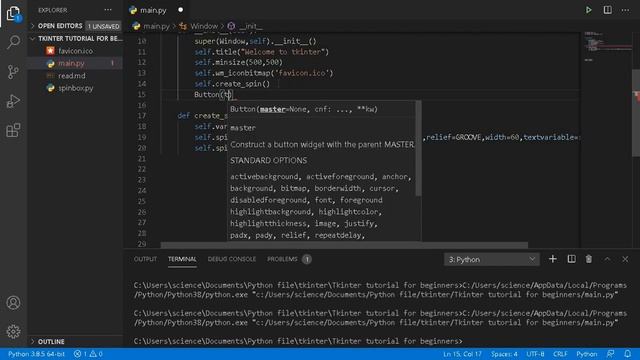Image resolution: width=640 pixels, height=360 pixels.
Task: Open the Manage gear icon
Action: point(13,331)
